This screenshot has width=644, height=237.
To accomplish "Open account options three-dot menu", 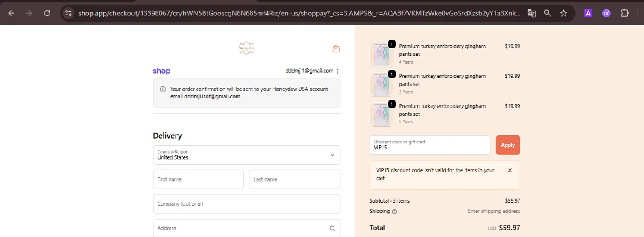I will pyautogui.click(x=338, y=71).
